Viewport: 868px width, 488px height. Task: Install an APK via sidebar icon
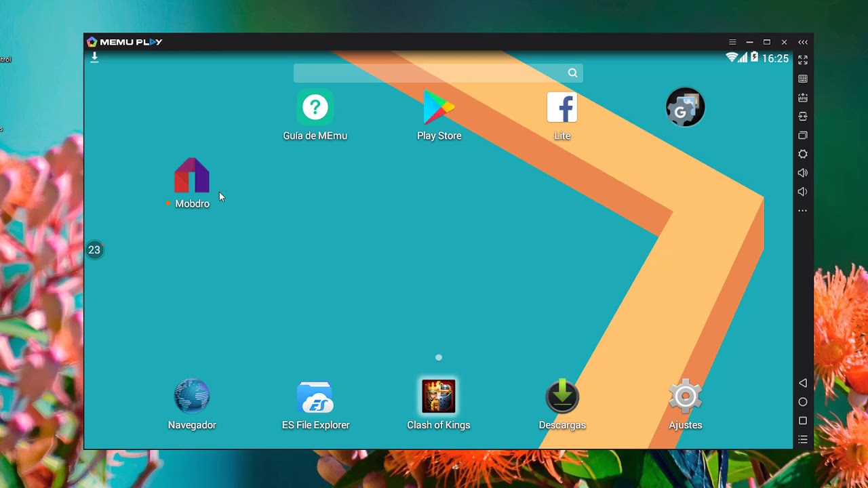tap(803, 98)
